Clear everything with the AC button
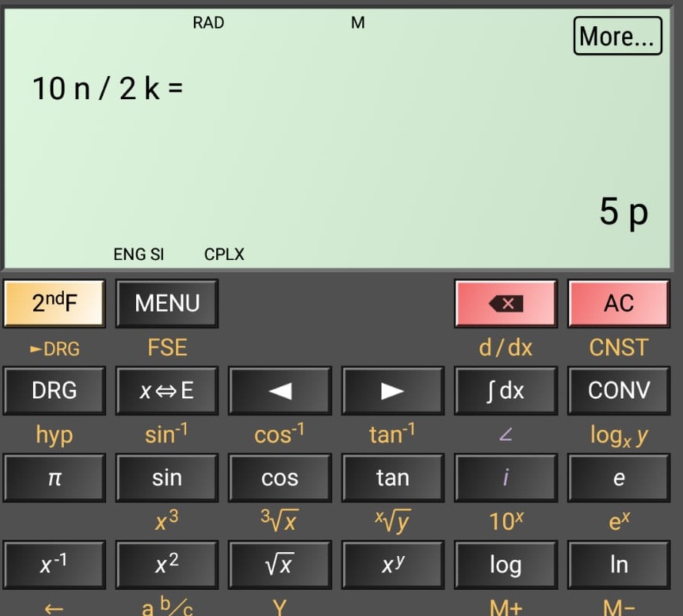 [x=618, y=303]
